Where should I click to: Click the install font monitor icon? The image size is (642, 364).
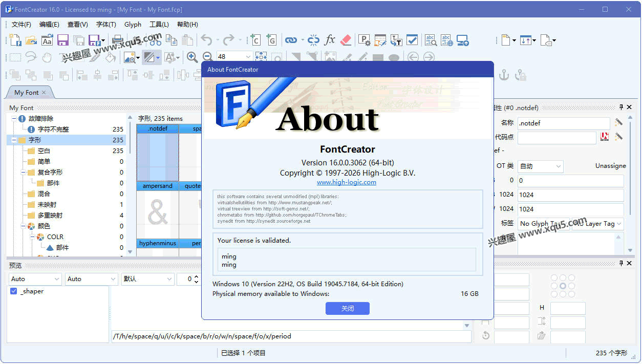point(463,40)
